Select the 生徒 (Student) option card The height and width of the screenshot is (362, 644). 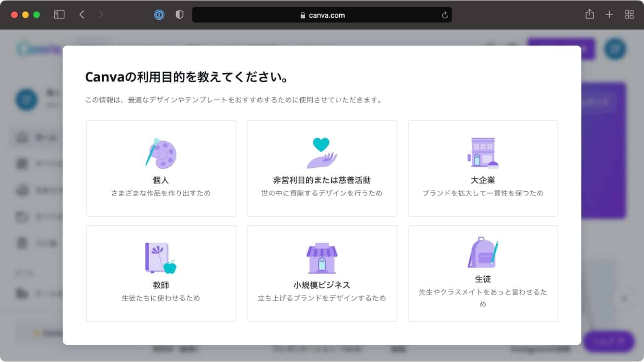pyautogui.click(x=483, y=274)
